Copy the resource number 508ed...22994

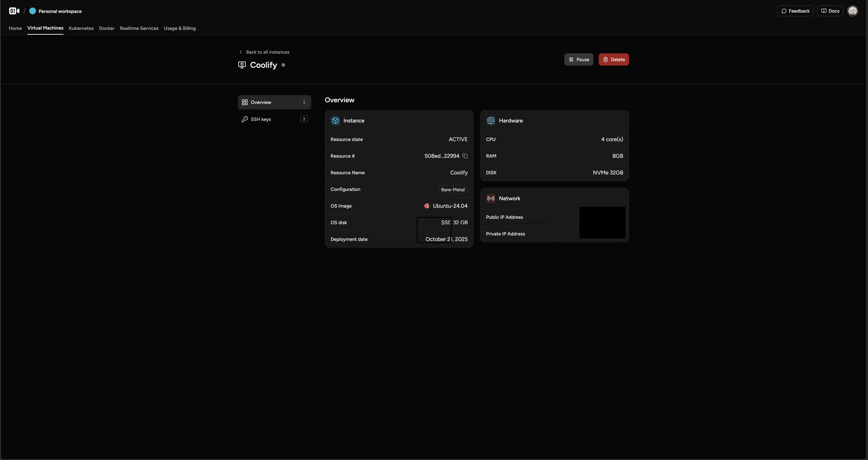tap(465, 156)
